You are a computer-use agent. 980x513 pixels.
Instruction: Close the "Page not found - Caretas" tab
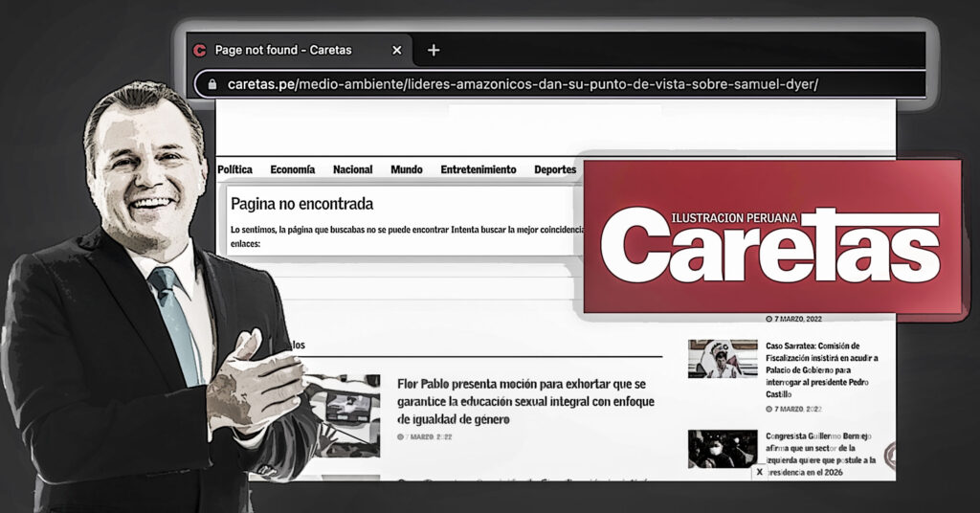point(397,51)
